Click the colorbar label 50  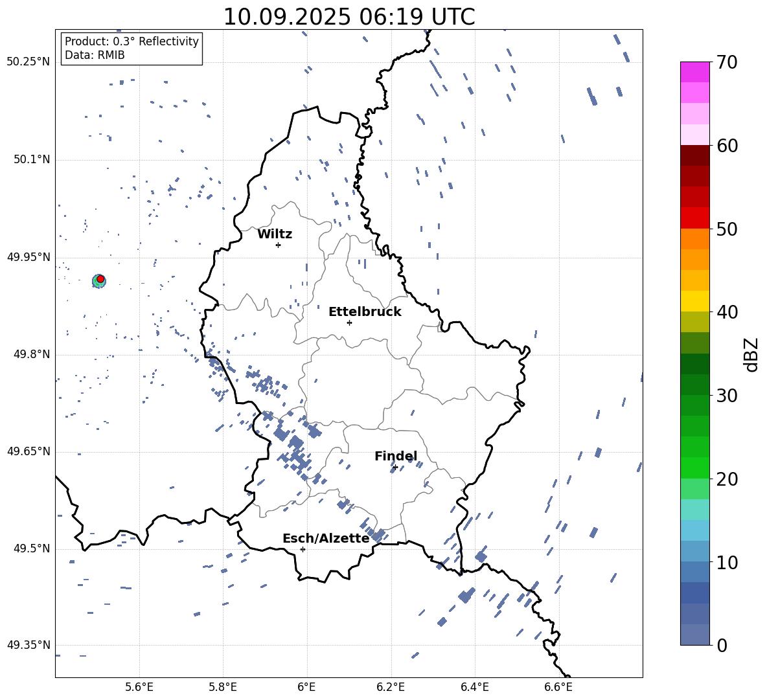[x=727, y=229]
